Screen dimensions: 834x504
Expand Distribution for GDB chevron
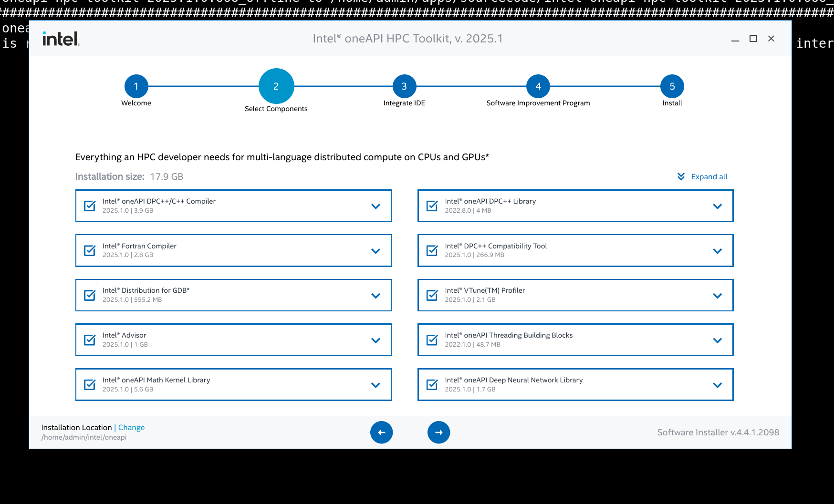[x=376, y=296]
